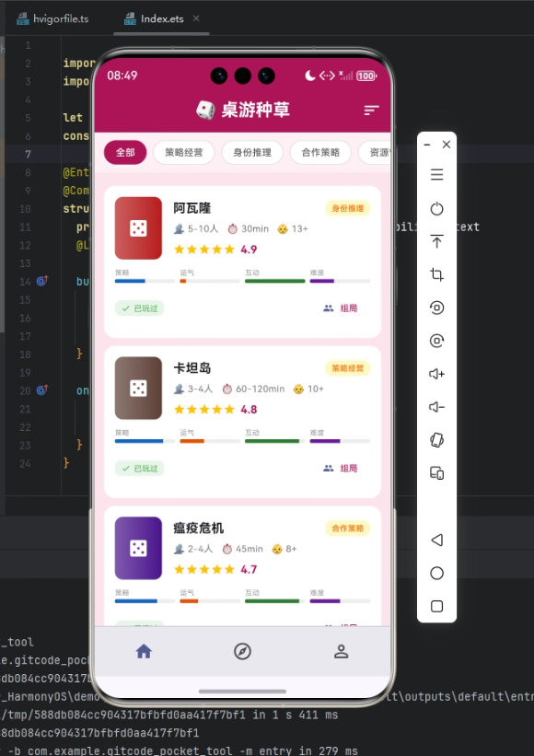Click the emulator upward arrow icon
The image size is (534, 756).
point(436,241)
